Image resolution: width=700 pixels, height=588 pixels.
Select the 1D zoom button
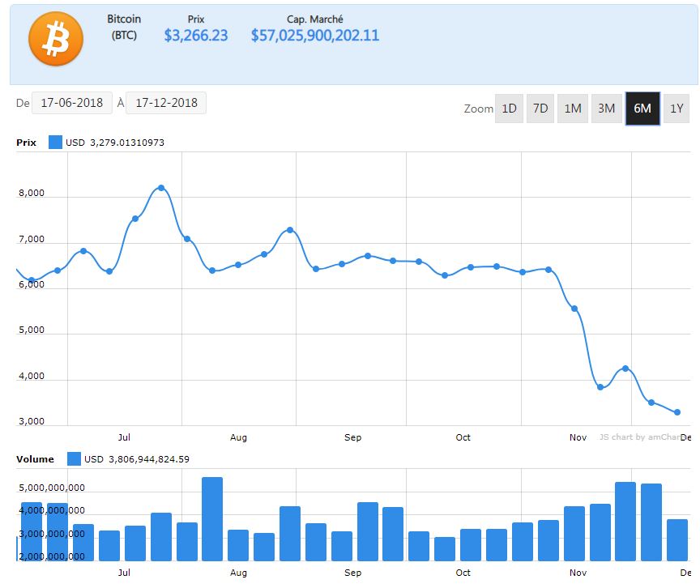509,109
